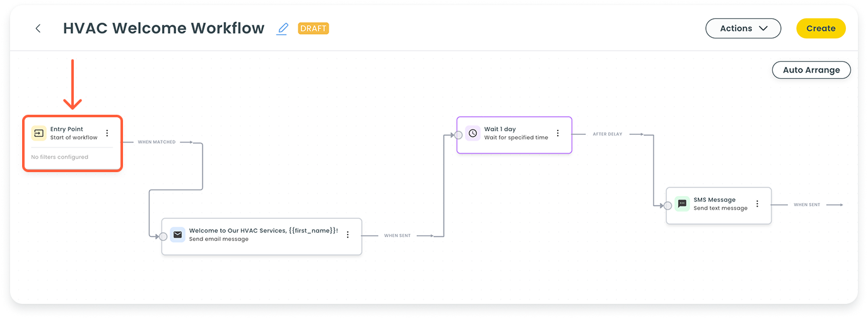The height and width of the screenshot is (319, 868).
Task: Open the email node three-dot menu
Action: [348, 235]
